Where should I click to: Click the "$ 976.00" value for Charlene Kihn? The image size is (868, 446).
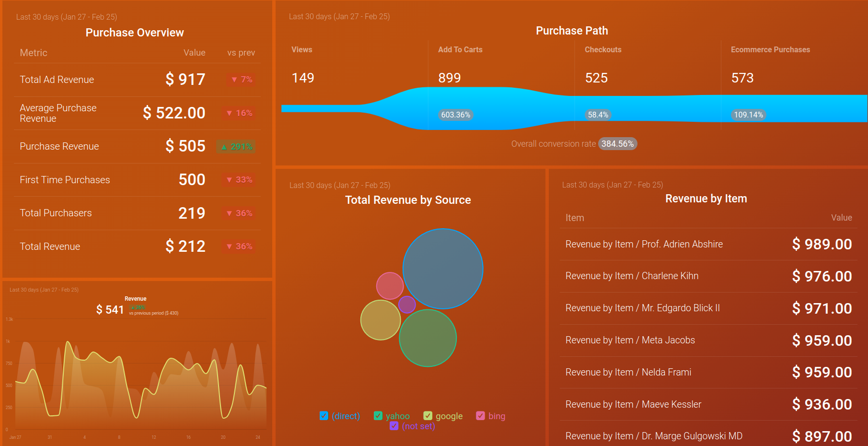tap(822, 276)
